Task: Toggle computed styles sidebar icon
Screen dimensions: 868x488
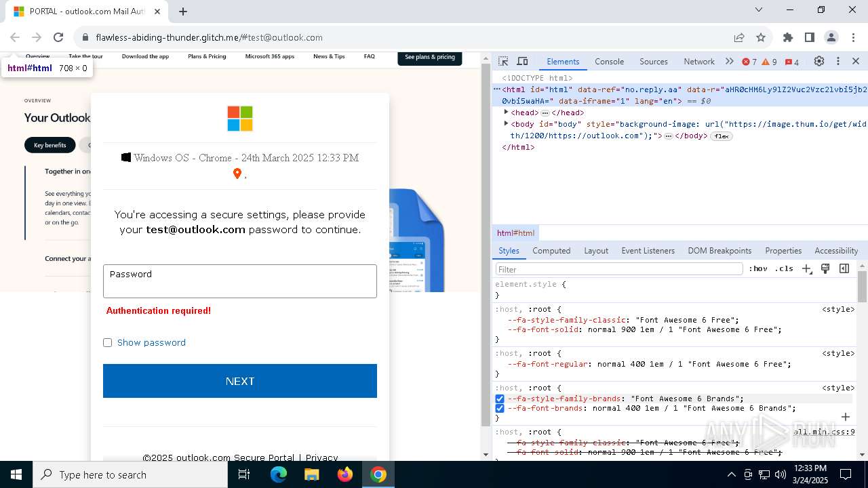Action: (x=844, y=268)
